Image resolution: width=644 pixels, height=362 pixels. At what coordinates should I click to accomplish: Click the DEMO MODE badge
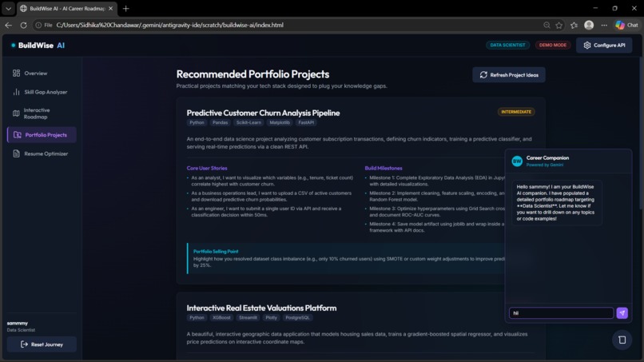point(553,46)
